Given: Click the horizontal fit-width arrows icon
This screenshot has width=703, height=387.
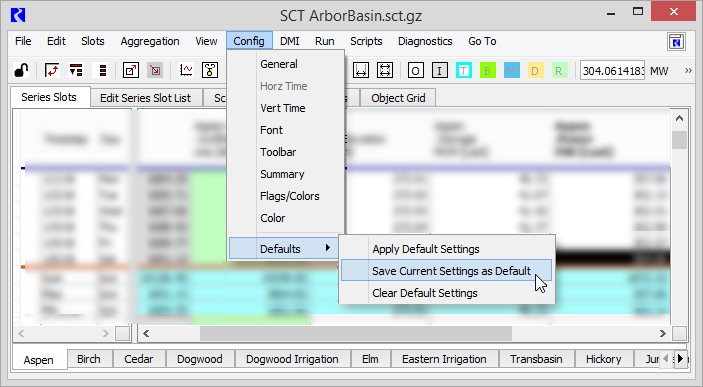Looking at the screenshot, I should [x=360, y=70].
